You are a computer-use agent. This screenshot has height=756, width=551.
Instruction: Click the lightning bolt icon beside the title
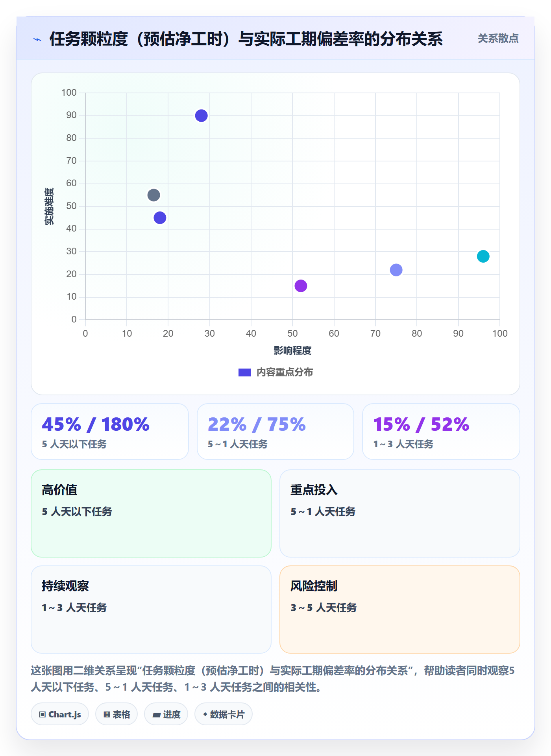click(x=37, y=39)
